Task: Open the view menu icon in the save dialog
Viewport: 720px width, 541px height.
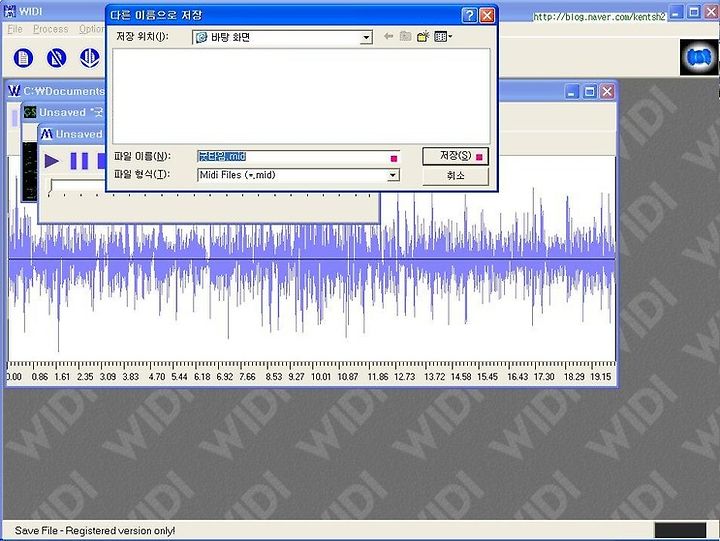Action: [x=443, y=36]
